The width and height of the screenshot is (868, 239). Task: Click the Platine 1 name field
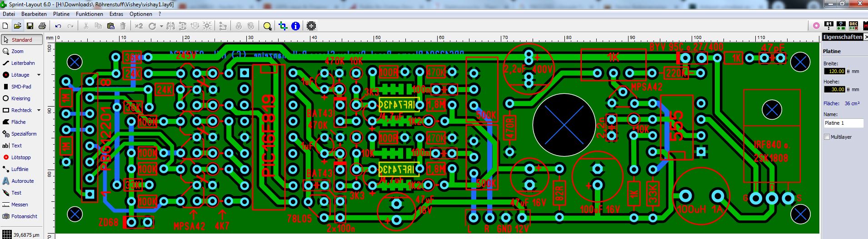pyautogui.click(x=843, y=123)
